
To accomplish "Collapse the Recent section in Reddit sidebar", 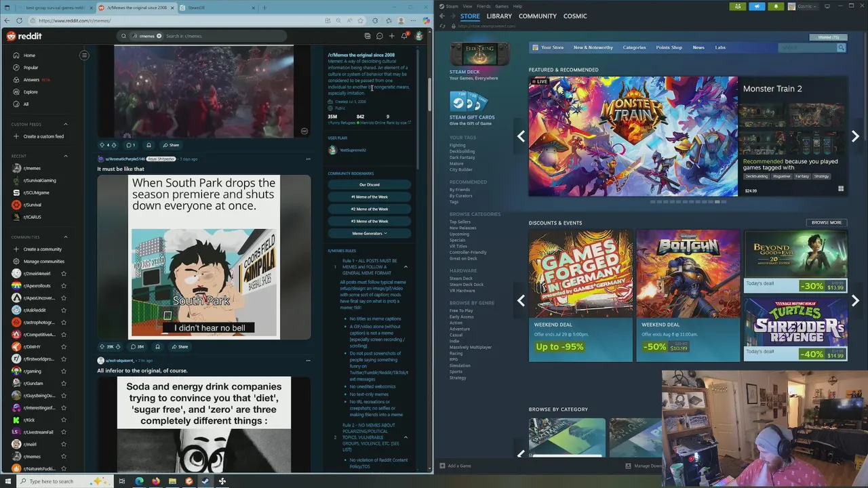I will click(x=66, y=156).
